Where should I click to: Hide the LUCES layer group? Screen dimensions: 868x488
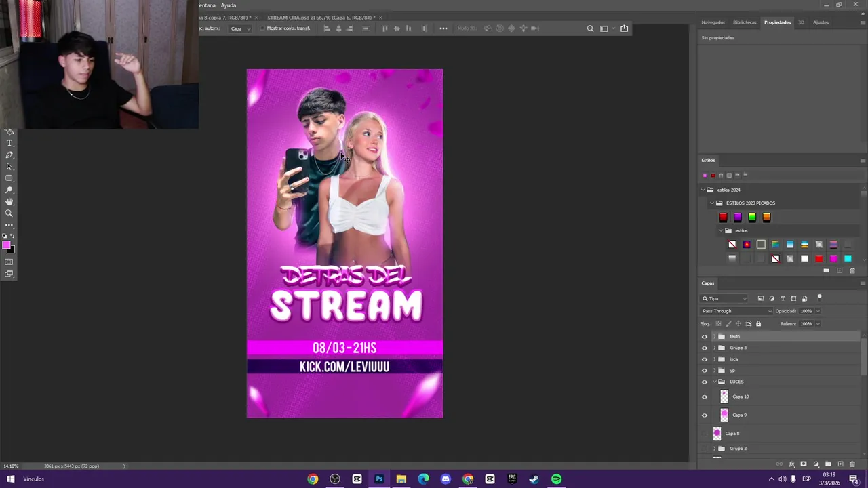click(x=704, y=382)
